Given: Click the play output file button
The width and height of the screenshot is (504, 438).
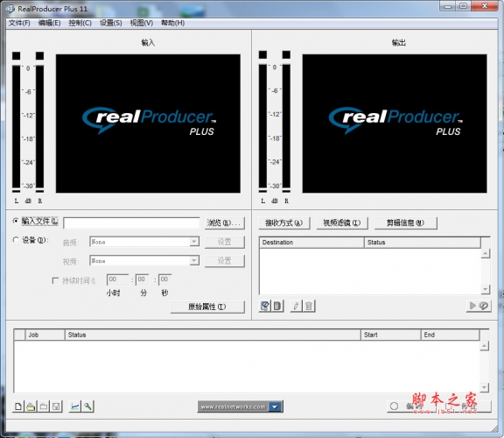Looking at the screenshot, I should point(479,306).
